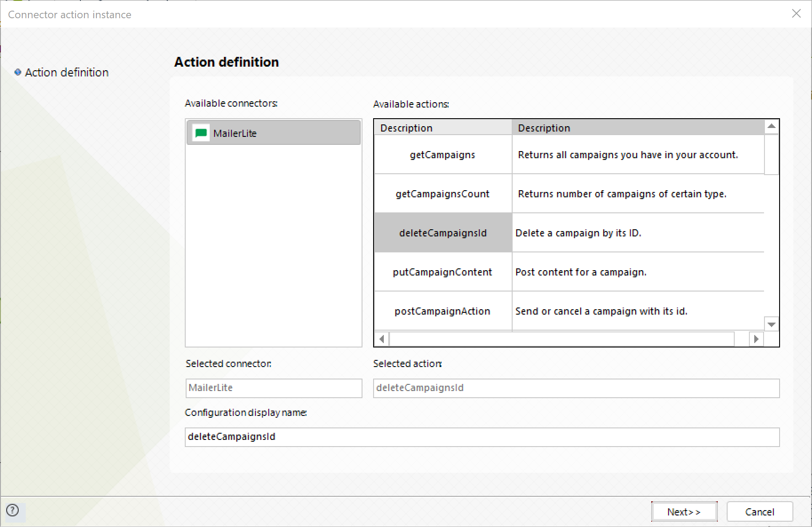Click the Cancel button

pyautogui.click(x=760, y=511)
